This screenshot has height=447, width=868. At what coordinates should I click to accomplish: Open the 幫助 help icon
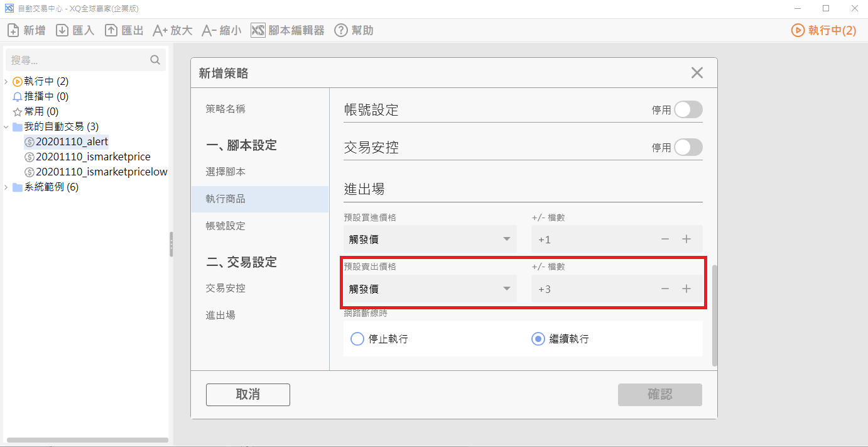(341, 30)
